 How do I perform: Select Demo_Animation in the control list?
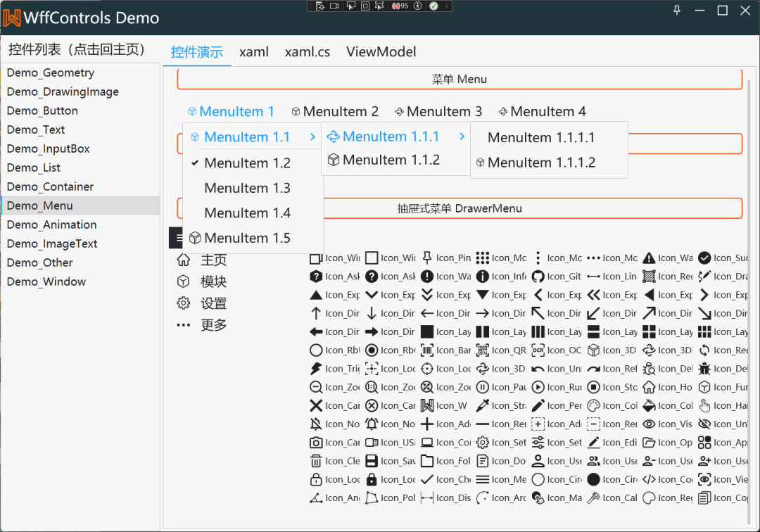[52, 224]
